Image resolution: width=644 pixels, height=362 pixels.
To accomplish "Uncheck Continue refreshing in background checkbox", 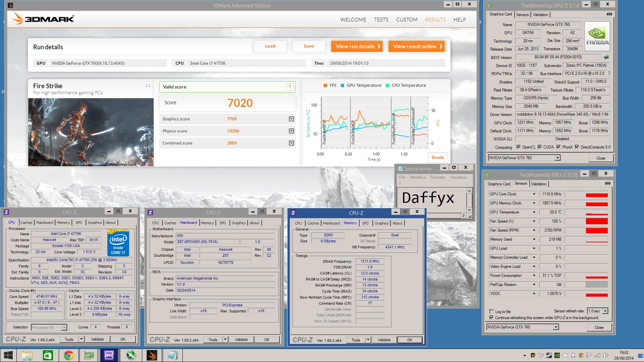I will click(491, 317).
